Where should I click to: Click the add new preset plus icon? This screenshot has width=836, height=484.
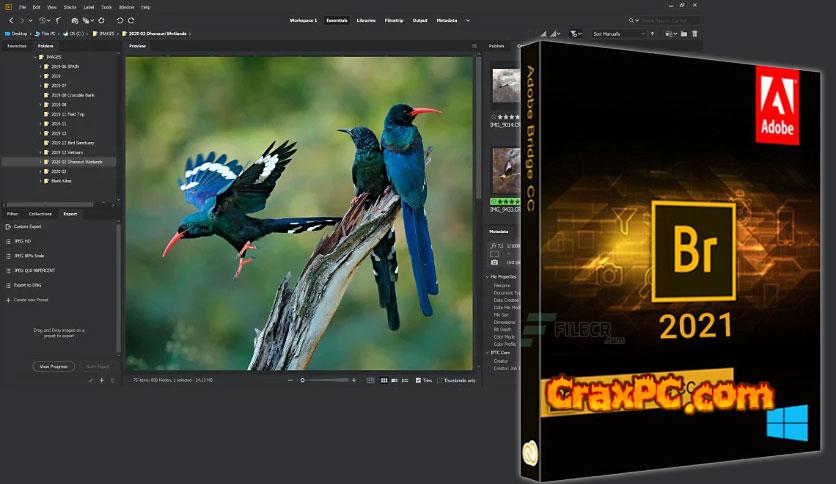point(101,380)
